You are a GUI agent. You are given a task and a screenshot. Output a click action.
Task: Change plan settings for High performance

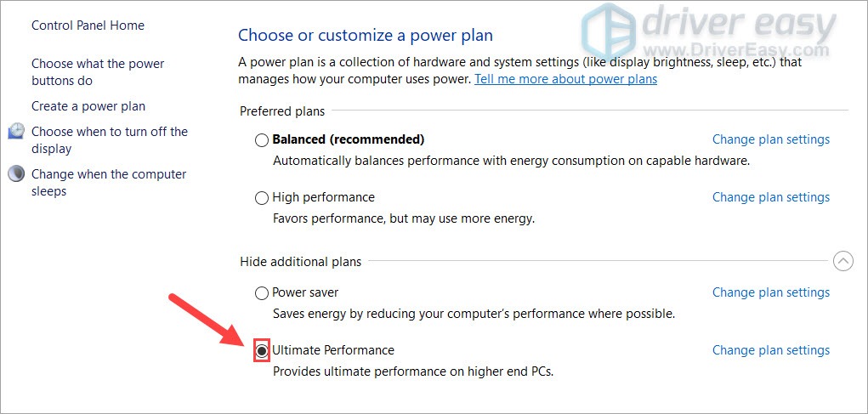pos(770,197)
